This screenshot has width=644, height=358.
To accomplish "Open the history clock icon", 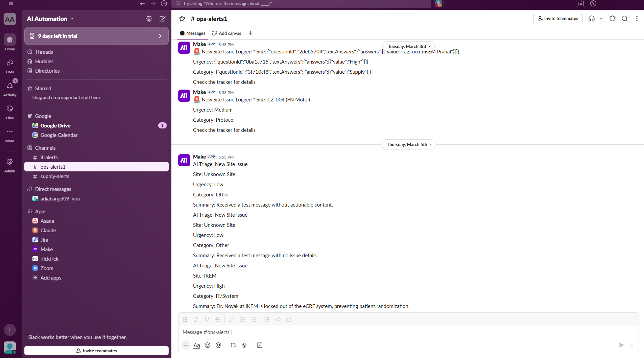I will point(164,3).
